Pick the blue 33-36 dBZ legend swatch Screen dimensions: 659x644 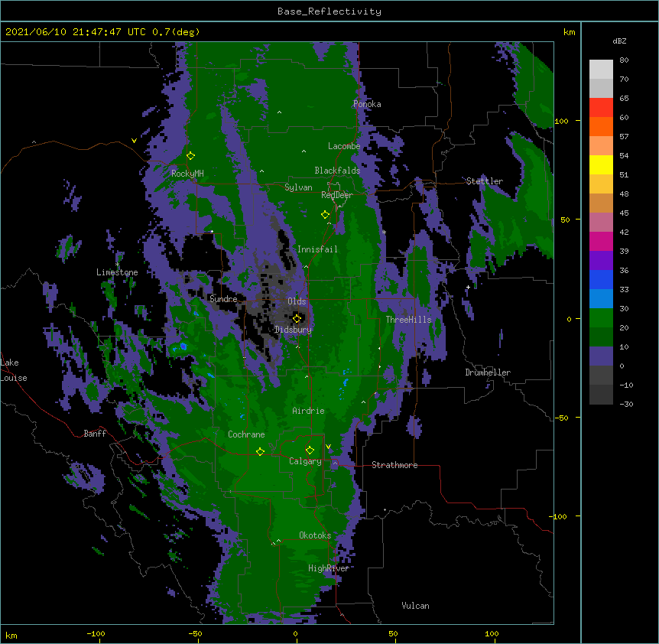[601, 279]
